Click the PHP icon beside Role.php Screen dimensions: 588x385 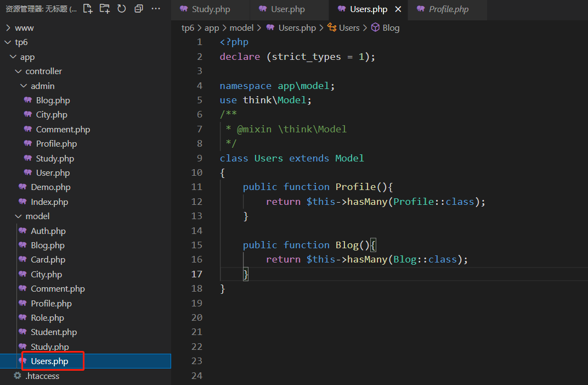coord(22,317)
